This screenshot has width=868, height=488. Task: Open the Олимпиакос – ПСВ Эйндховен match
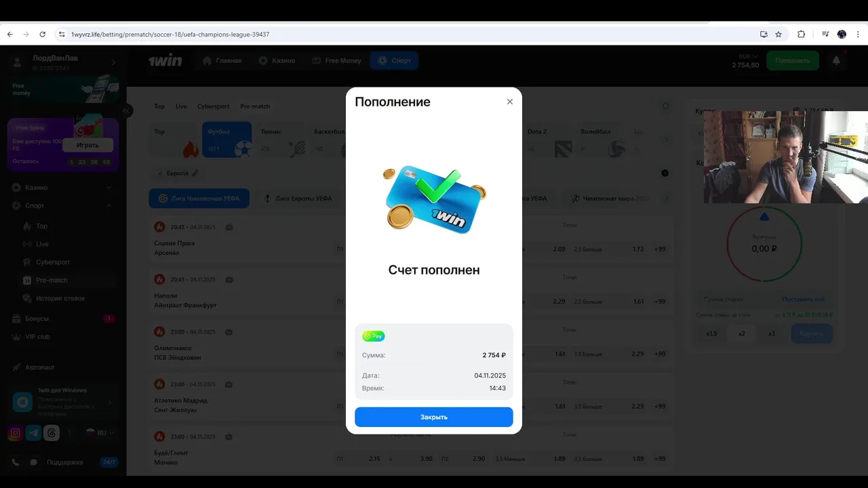[x=178, y=352]
